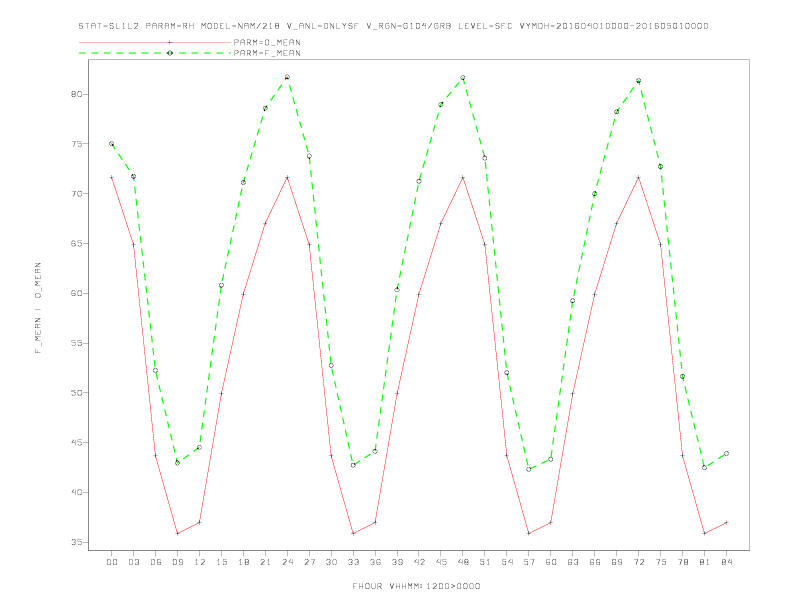This screenshot has width=792, height=612.
Task: Click the PARM=O_MEAN legend label
Action: [267, 42]
